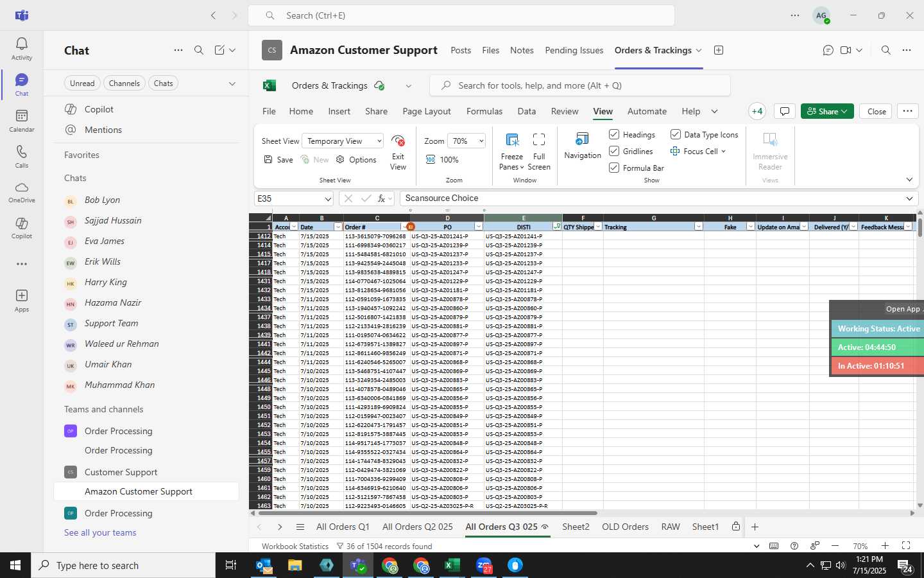Open Copilot in Teams app rail
Image resolution: width=924 pixels, height=578 pixels.
click(21, 228)
